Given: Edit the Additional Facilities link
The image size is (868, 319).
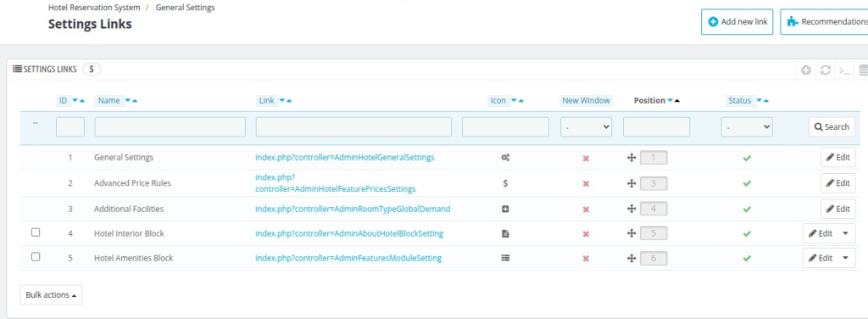Looking at the screenshot, I should click(838, 209).
